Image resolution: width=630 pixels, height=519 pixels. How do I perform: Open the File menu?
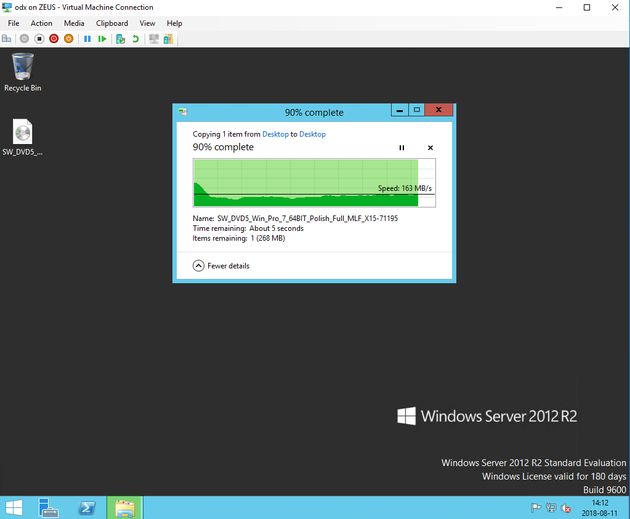tap(13, 23)
